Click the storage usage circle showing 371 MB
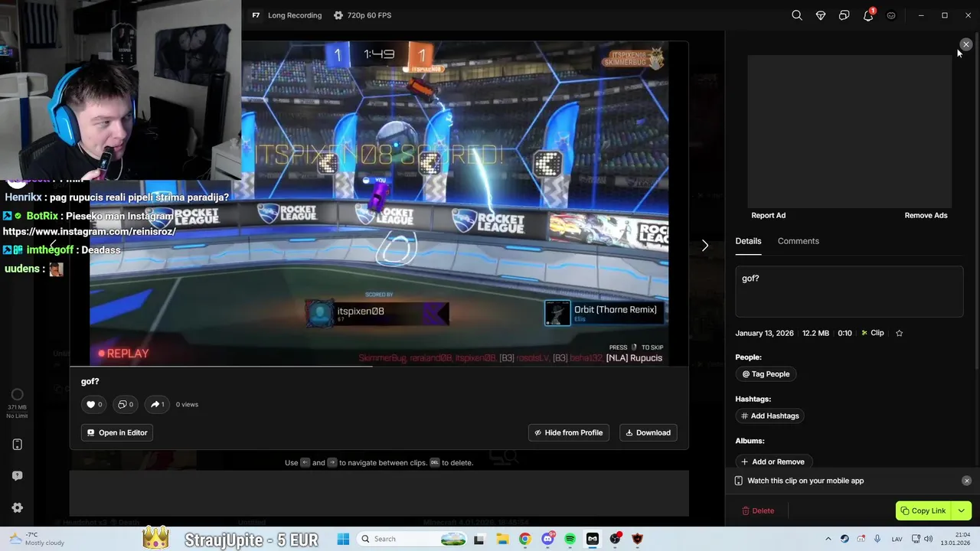980x551 pixels. pos(17,396)
